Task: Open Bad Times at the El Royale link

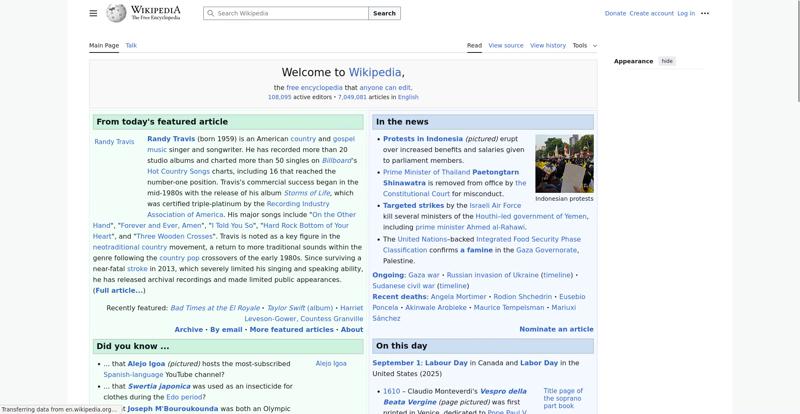Action: pyautogui.click(x=215, y=308)
